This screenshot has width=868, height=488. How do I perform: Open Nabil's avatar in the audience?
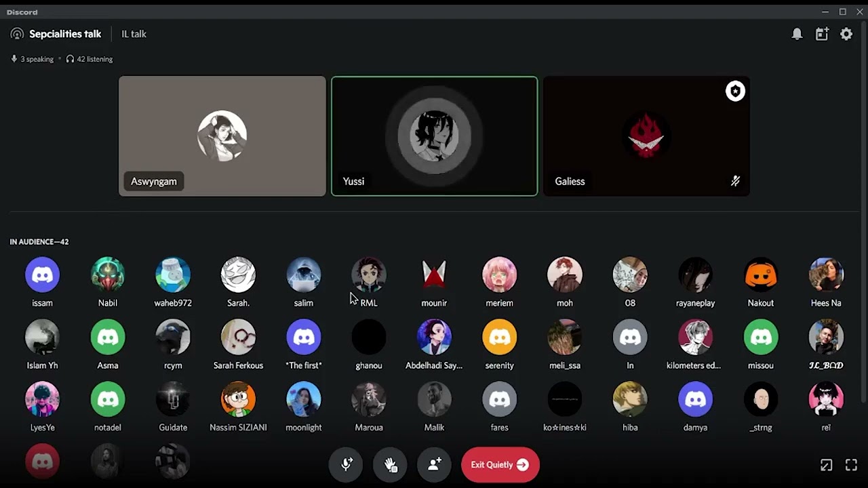click(108, 274)
